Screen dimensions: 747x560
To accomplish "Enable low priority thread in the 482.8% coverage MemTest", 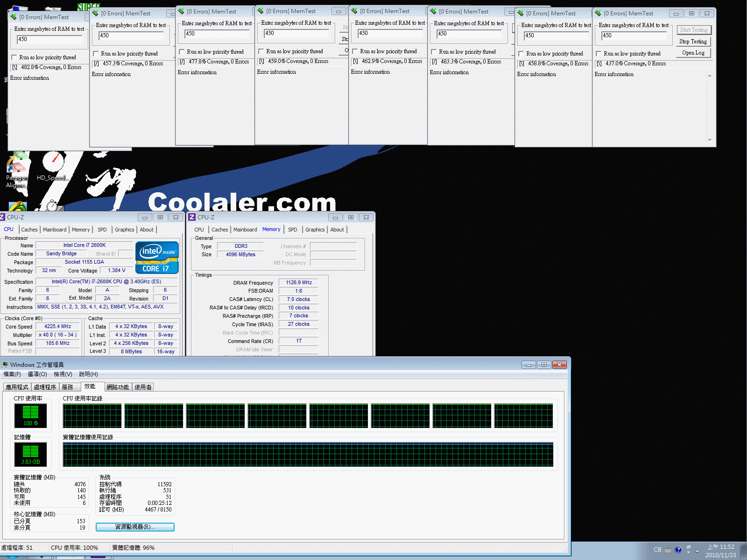I will pos(14,57).
